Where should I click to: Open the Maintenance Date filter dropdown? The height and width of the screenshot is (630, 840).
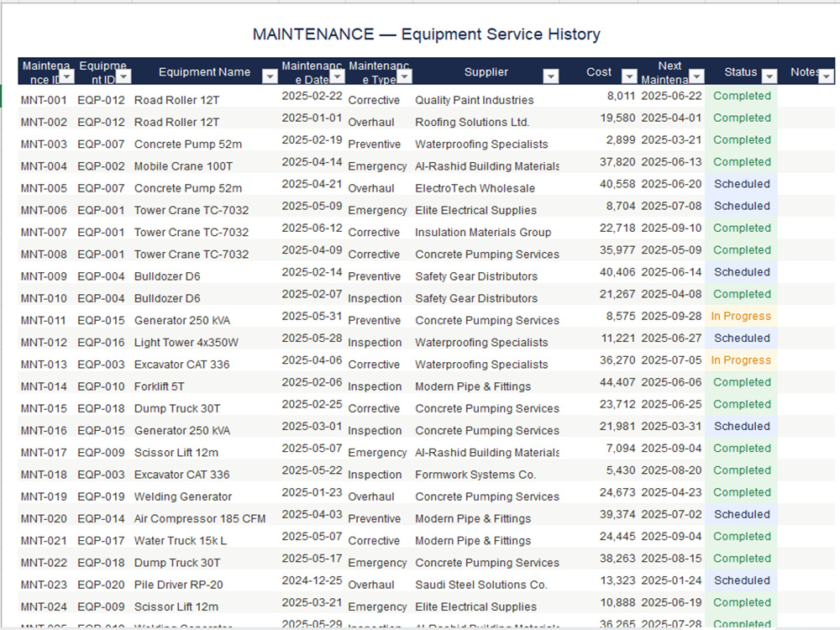337,77
